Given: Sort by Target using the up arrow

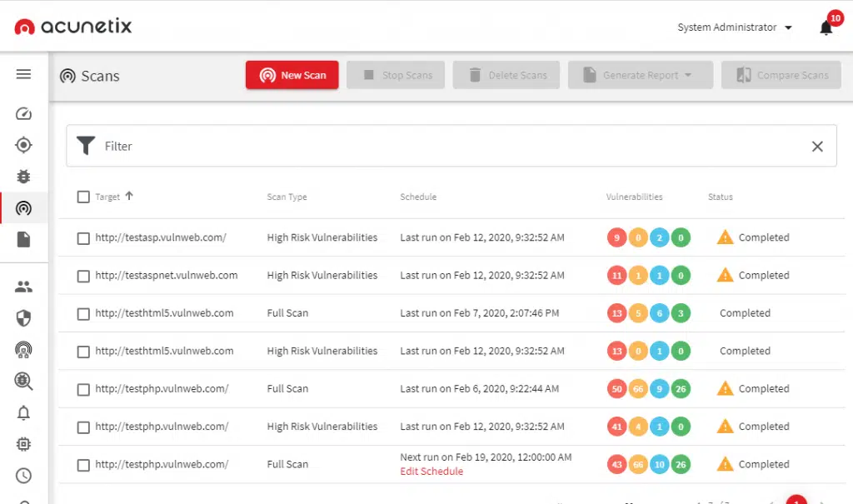Looking at the screenshot, I should pyautogui.click(x=129, y=196).
